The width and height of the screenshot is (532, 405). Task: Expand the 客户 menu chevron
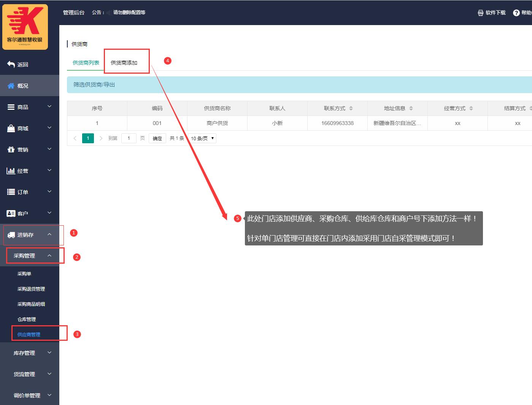point(49,213)
